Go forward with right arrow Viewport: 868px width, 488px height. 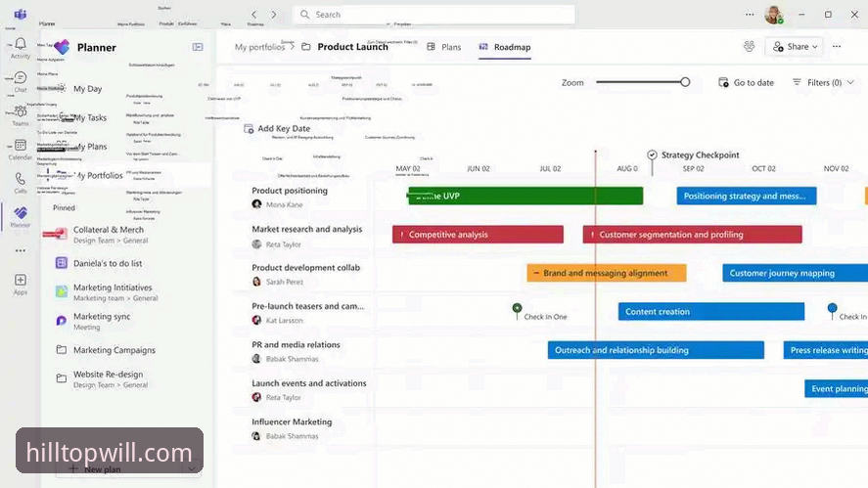point(273,15)
